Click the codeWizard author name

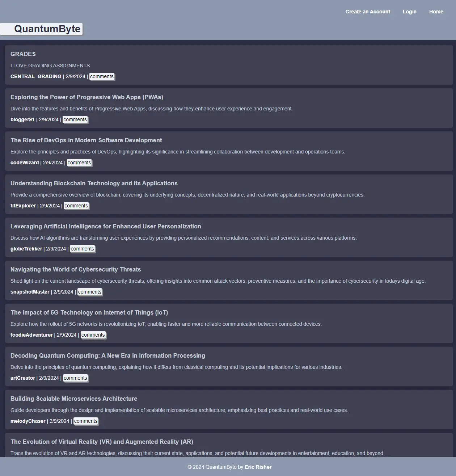tap(25, 163)
